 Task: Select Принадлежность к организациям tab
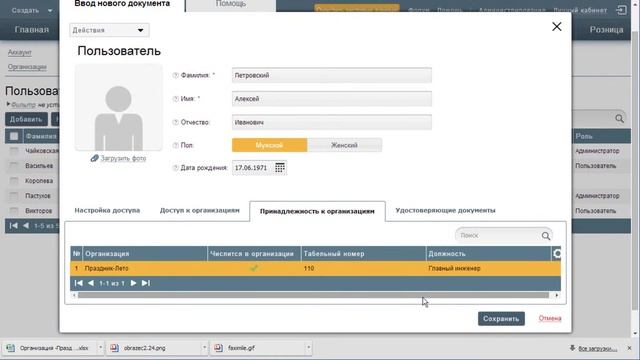pos(317,211)
